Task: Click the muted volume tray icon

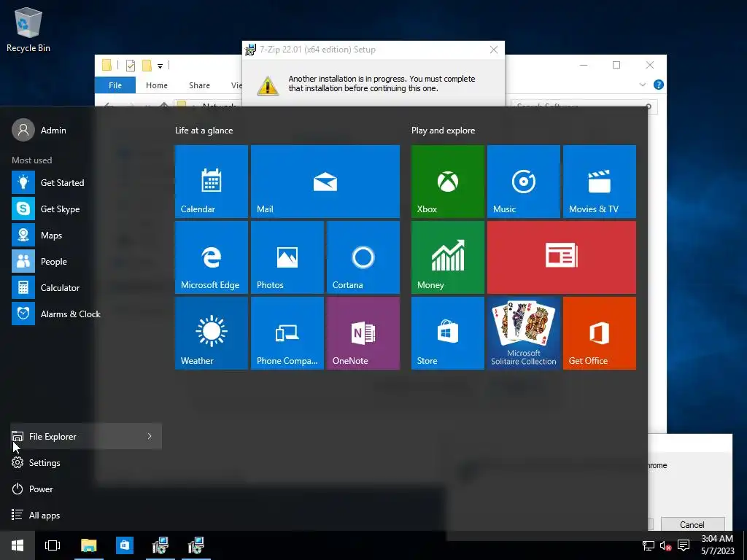Action: point(665,545)
